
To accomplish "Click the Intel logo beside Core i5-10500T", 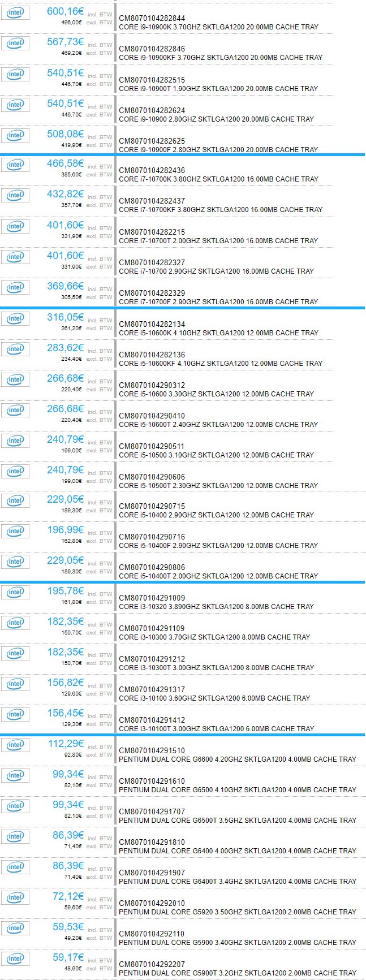I will coord(15,471).
